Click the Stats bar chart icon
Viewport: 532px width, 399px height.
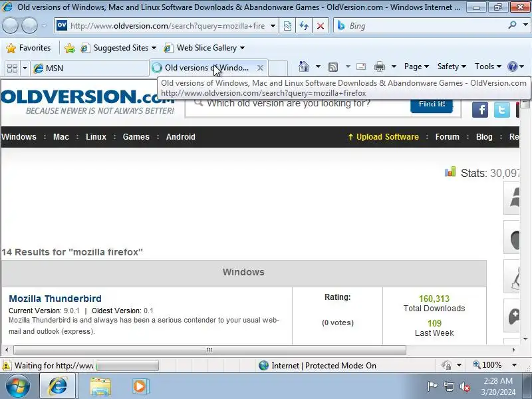coord(450,172)
